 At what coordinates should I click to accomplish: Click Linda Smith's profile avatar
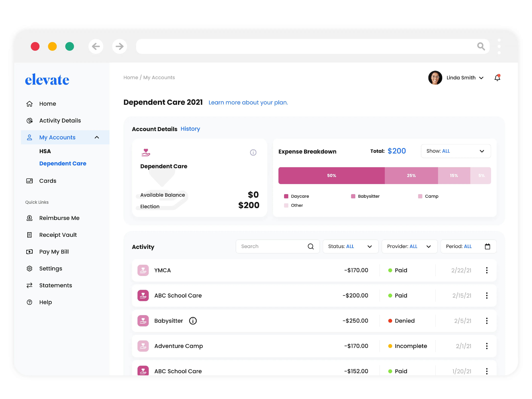point(435,78)
